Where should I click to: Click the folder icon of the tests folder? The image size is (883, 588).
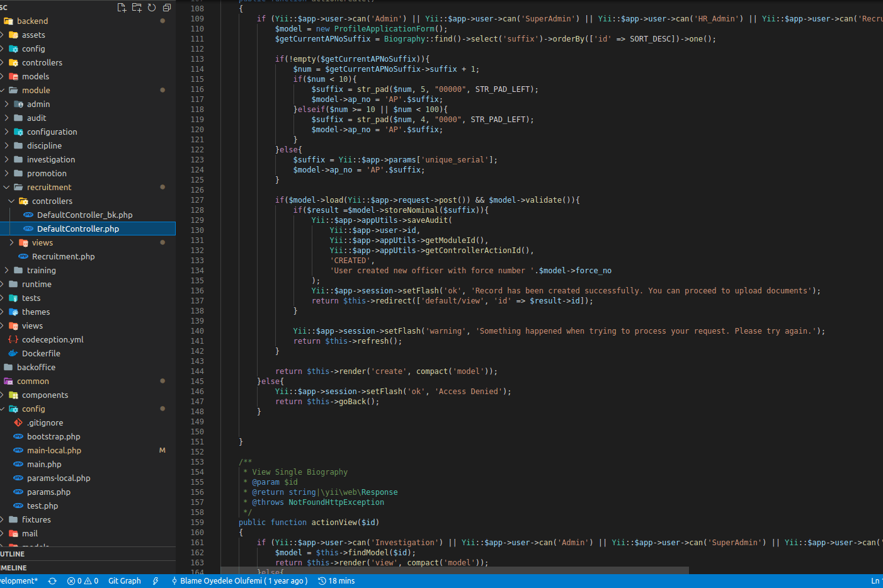(x=13, y=298)
